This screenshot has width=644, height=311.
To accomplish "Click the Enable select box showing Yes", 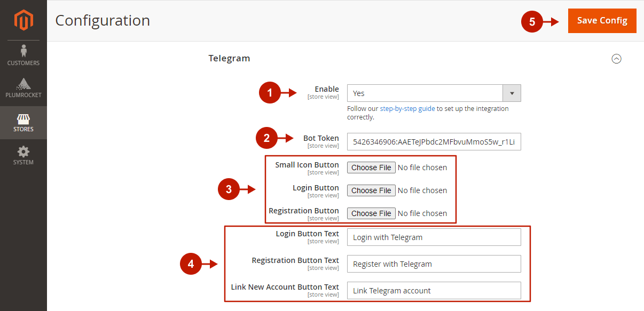I will pyautogui.click(x=434, y=93).
